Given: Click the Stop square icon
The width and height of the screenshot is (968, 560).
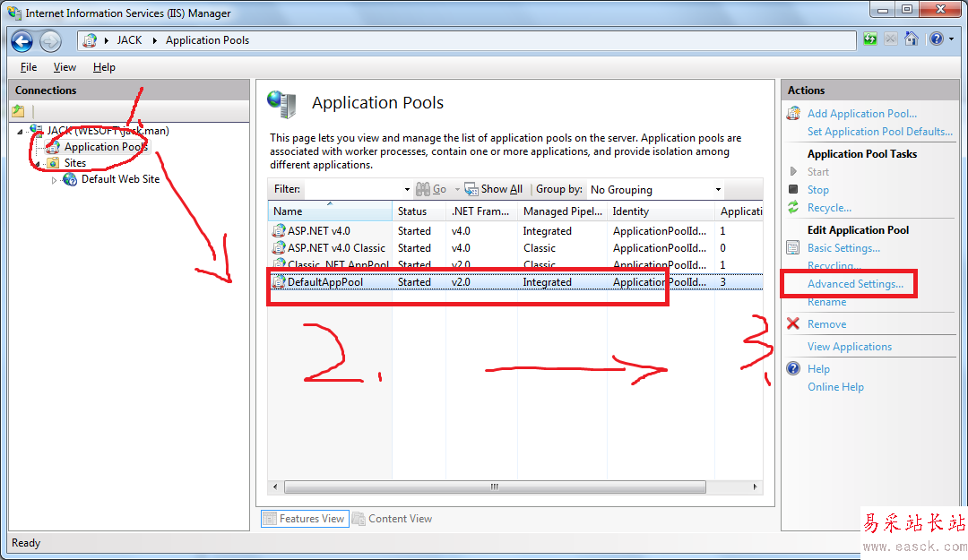Looking at the screenshot, I should click(x=793, y=189).
